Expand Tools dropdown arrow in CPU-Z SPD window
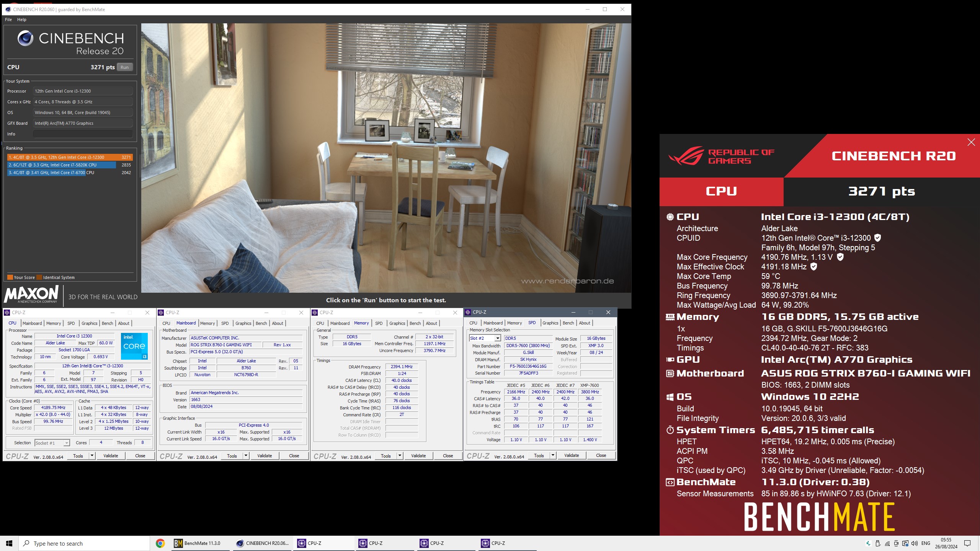 (553, 455)
